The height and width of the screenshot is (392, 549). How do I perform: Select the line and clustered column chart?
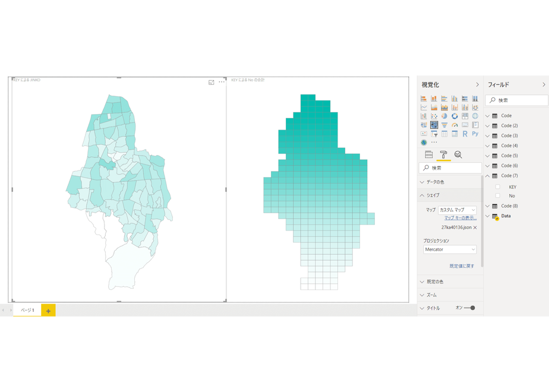point(465,107)
